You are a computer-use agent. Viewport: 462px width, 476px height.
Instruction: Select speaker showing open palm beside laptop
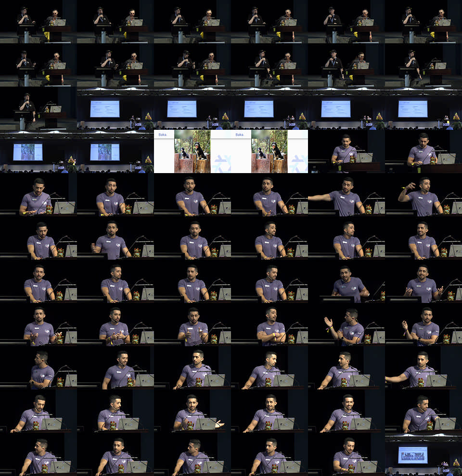coord(192,411)
